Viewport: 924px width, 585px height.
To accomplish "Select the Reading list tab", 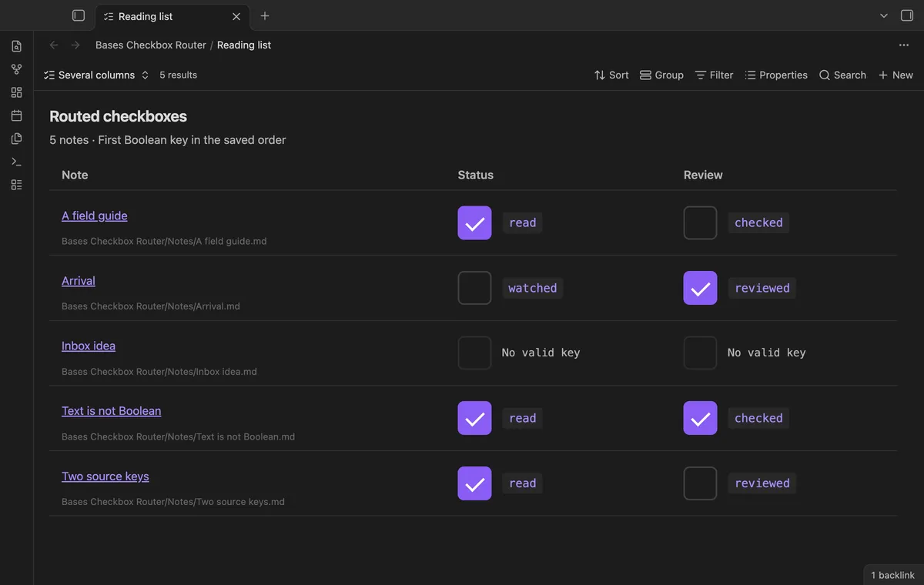I will click(172, 16).
